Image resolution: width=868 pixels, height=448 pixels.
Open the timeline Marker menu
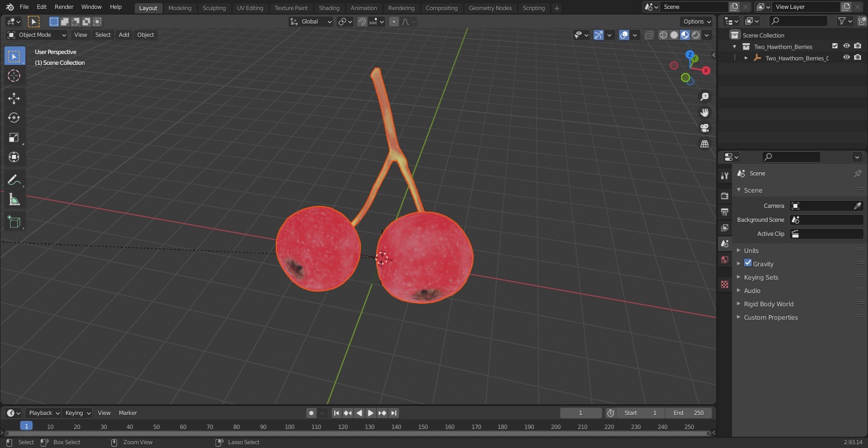point(128,413)
